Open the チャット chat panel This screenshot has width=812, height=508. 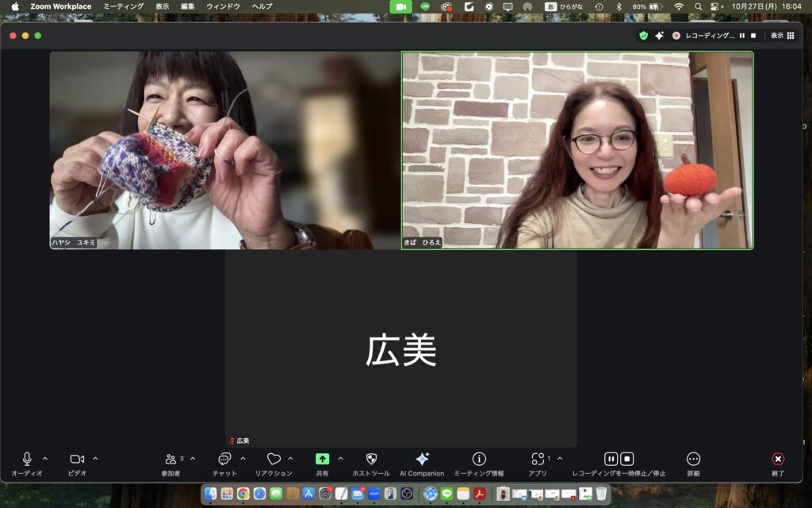(x=224, y=460)
